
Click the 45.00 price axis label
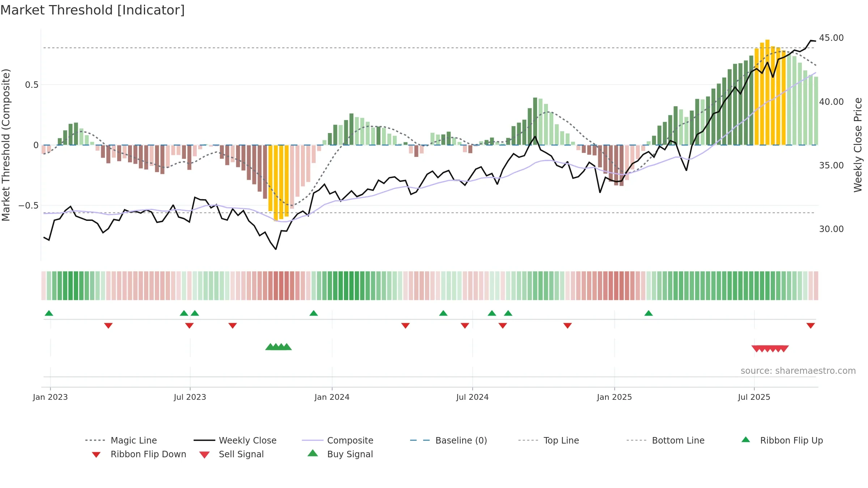coord(831,38)
